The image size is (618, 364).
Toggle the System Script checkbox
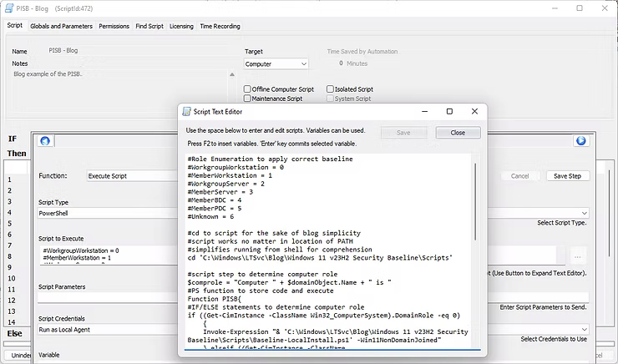tap(330, 99)
